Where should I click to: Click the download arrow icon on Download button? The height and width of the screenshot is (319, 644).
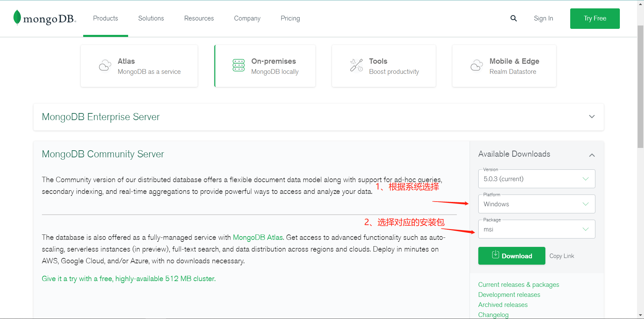495,255
